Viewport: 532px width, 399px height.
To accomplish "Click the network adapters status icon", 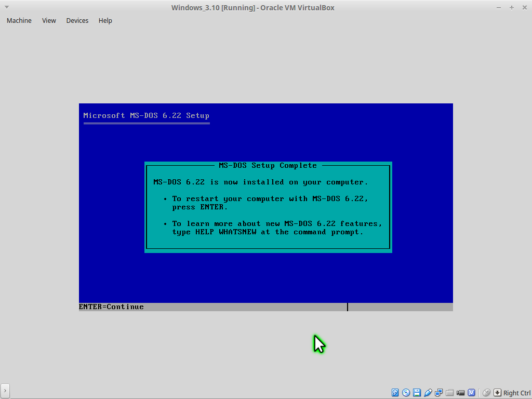I will (x=439, y=393).
